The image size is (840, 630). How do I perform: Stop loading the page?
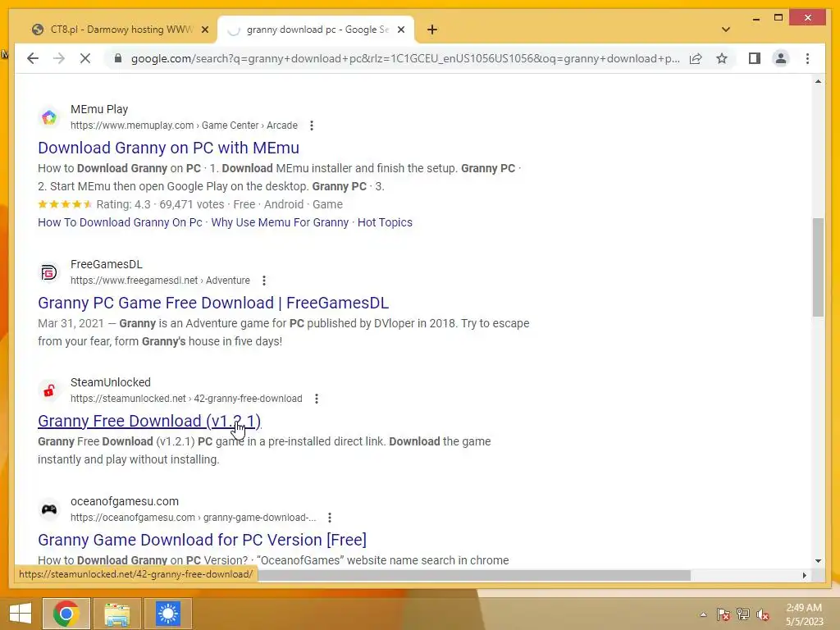click(x=85, y=58)
